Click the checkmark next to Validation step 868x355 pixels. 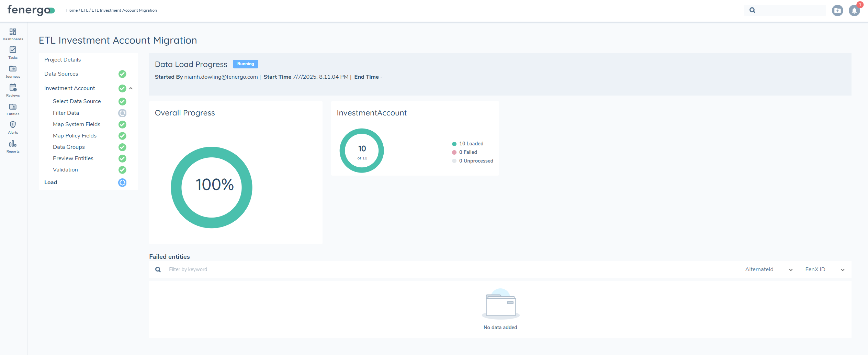pyautogui.click(x=122, y=170)
